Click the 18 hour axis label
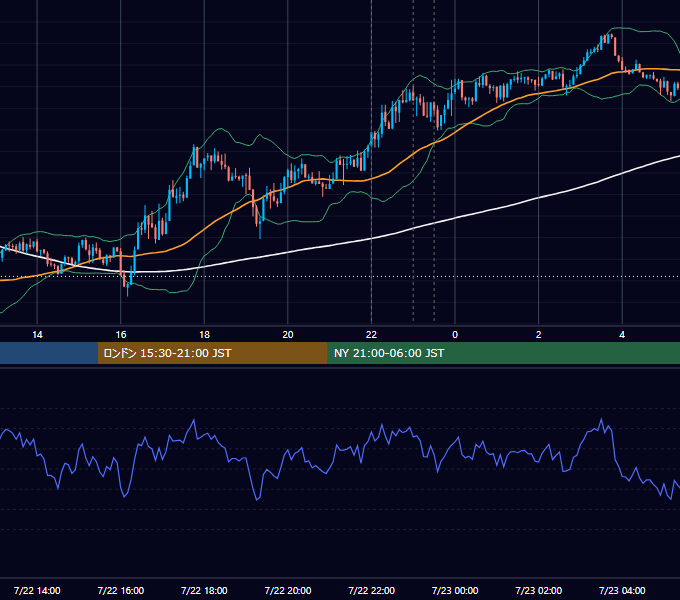680x600 pixels. [204, 335]
